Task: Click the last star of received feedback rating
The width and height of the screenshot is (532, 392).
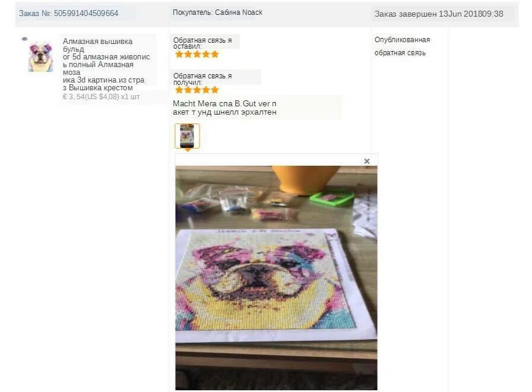Action: (x=215, y=90)
